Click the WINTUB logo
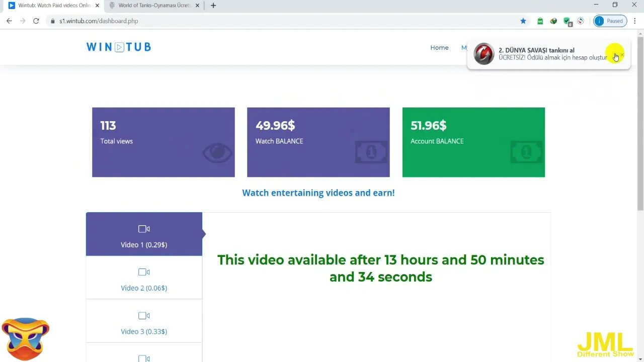This screenshot has height=362, width=644. point(119,47)
